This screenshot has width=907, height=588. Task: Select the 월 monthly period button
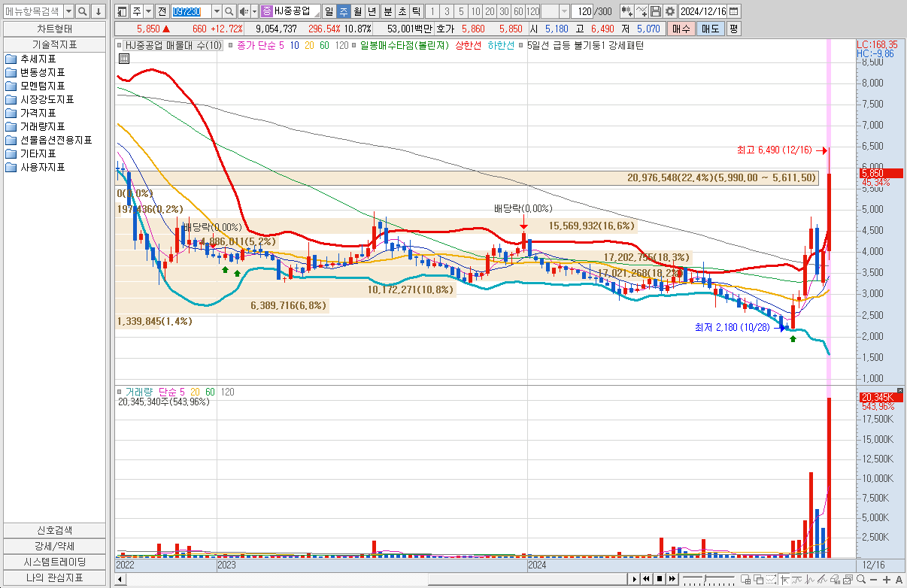point(357,11)
